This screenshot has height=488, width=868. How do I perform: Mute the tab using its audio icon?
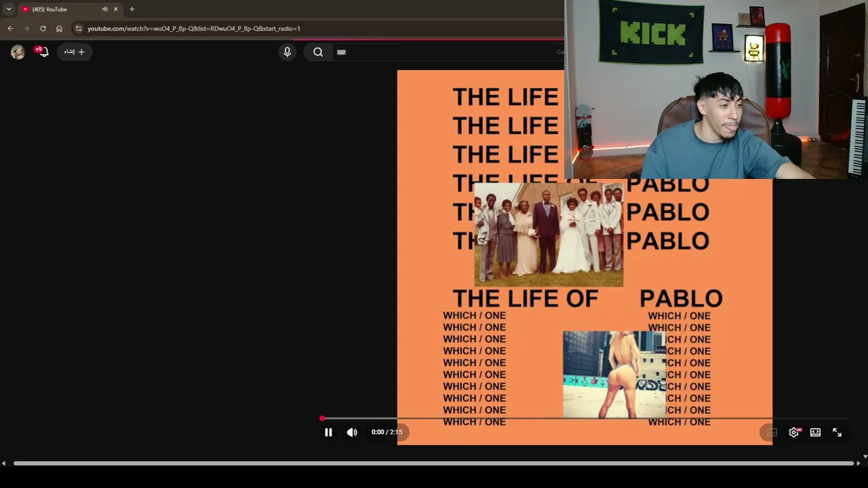click(x=104, y=9)
